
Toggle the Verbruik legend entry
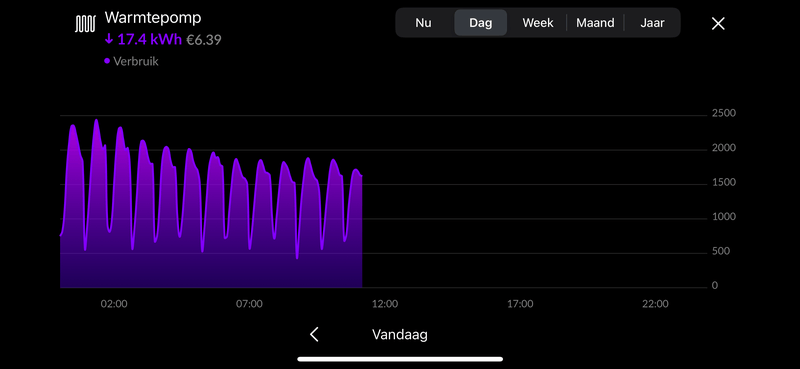pyautogui.click(x=132, y=61)
